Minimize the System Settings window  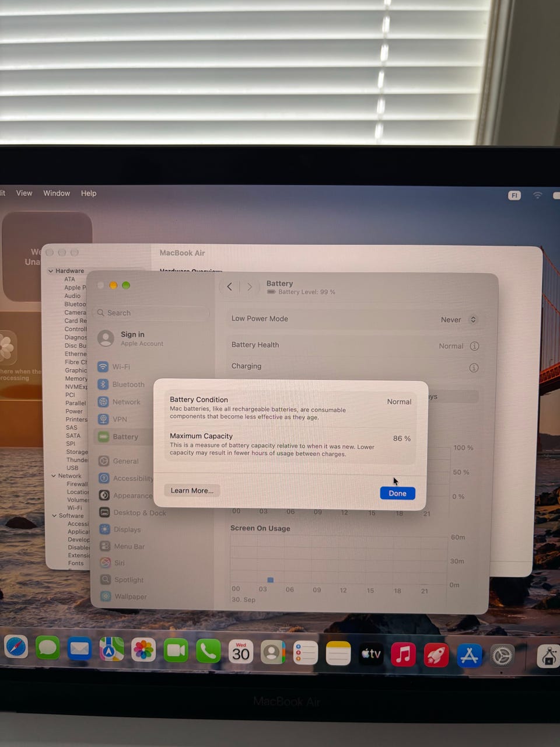pos(113,285)
